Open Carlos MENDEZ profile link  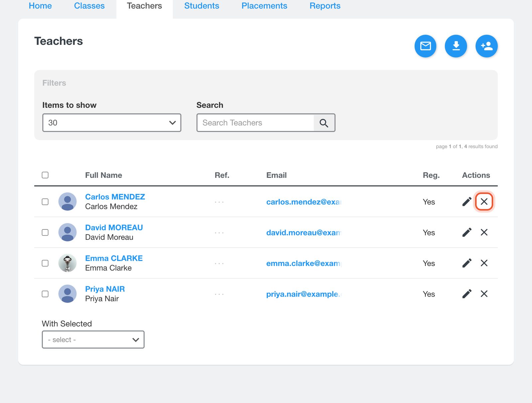[115, 197]
